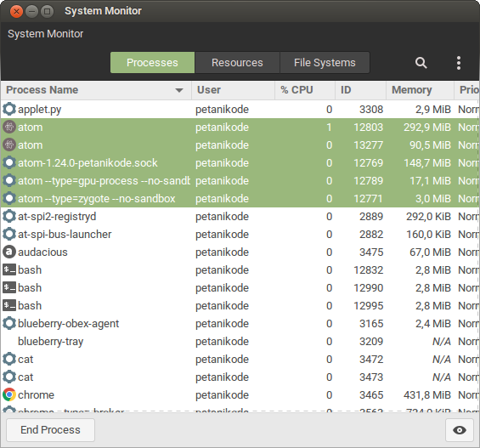Click the atom icon for process 13277

click(x=9, y=145)
